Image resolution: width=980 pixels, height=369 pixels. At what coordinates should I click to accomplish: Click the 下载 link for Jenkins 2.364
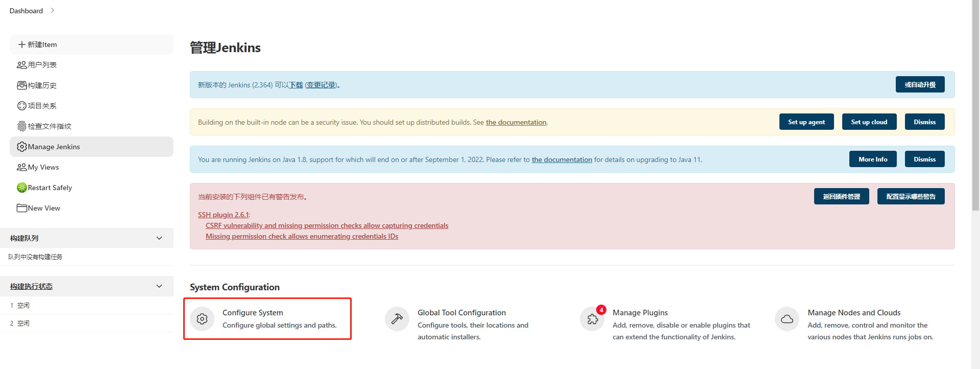point(296,85)
